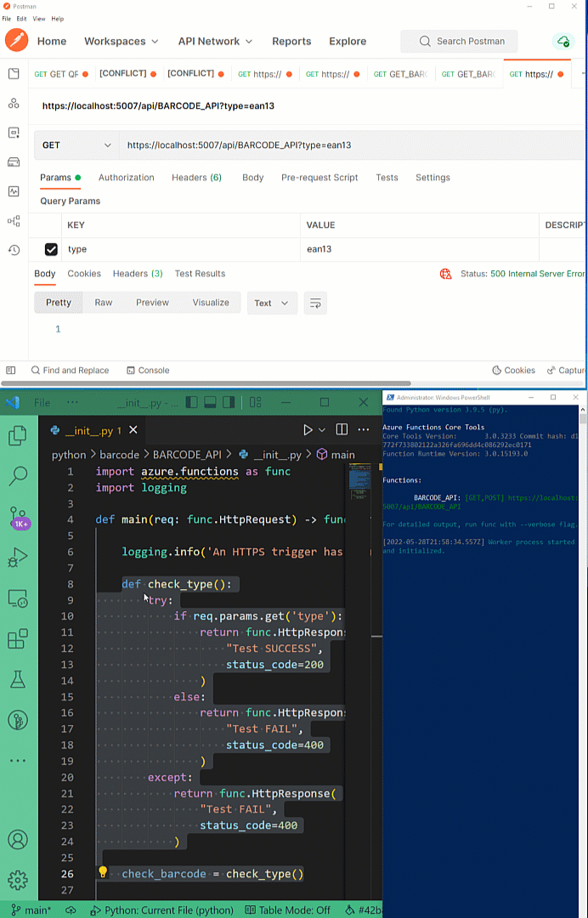The height and width of the screenshot is (918, 588).
Task: Click the main* branch in status bar
Action: pyautogui.click(x=31, y=910)
